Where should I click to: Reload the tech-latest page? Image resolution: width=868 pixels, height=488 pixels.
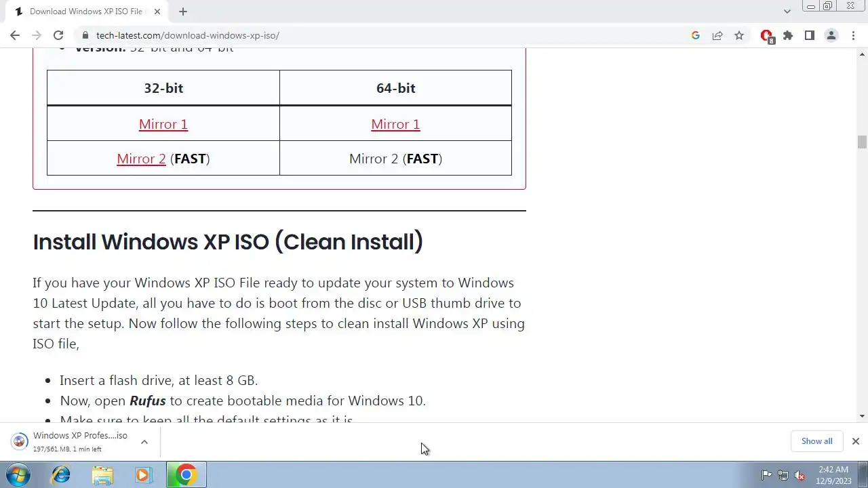coord(58,35)
